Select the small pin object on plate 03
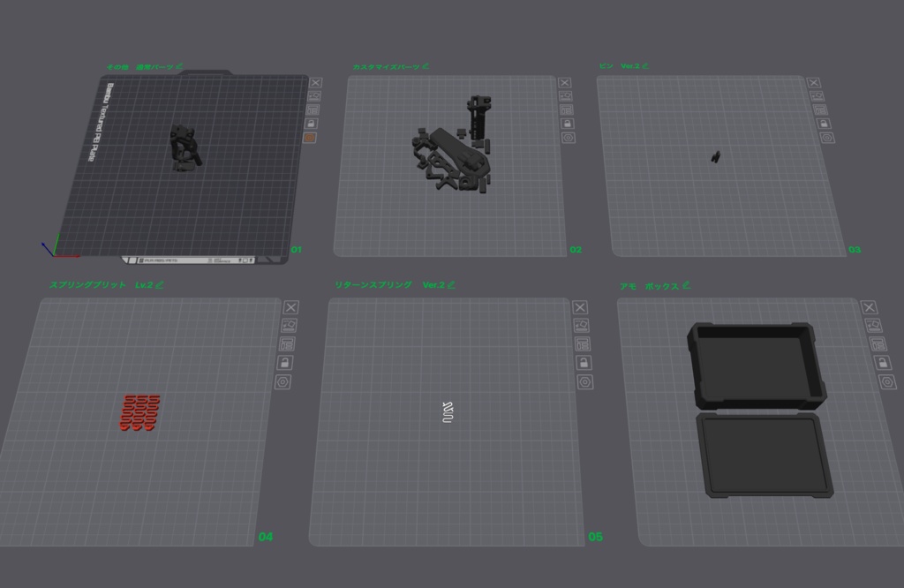This screenshot has width=904, height=588. point(715,157)
